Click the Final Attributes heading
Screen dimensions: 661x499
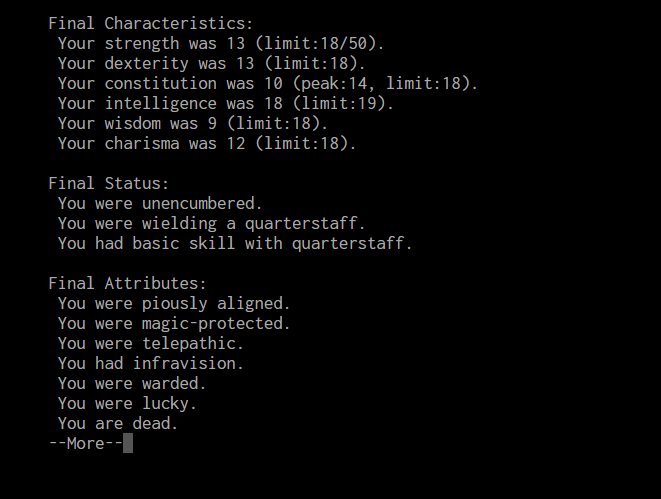(127, 283)
